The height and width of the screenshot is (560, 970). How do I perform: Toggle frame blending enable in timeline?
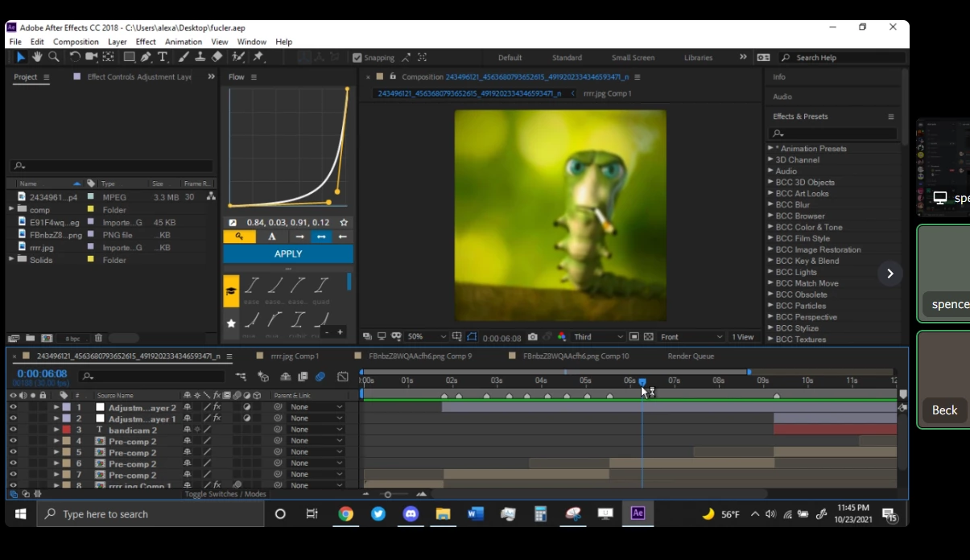[303, 377]
